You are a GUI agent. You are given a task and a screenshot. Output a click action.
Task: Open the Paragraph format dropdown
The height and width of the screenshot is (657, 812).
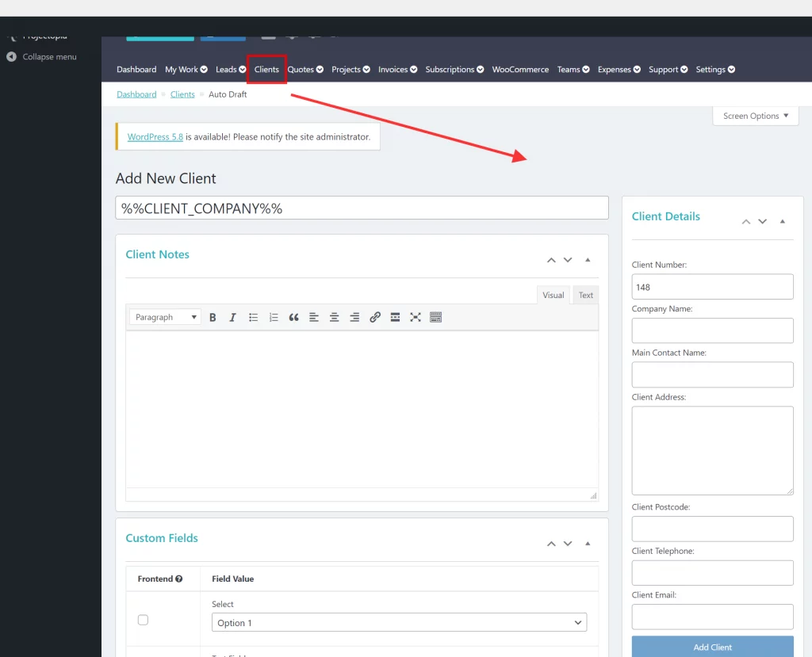pyautogui.click(x=165, y=317)
